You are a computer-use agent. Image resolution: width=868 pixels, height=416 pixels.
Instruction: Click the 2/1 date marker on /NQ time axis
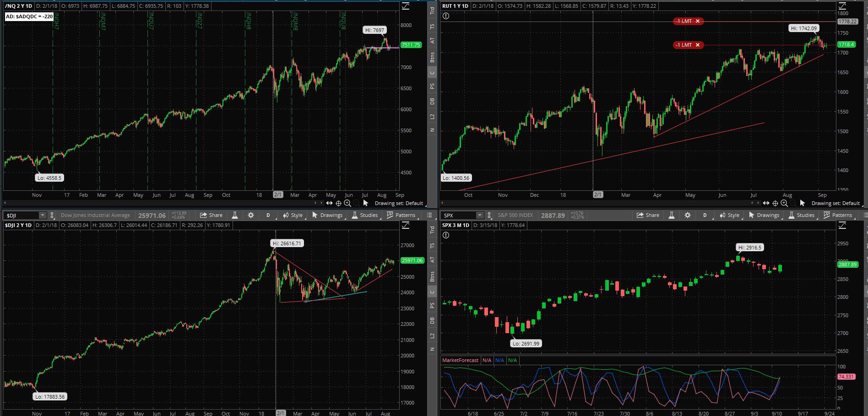278,194
